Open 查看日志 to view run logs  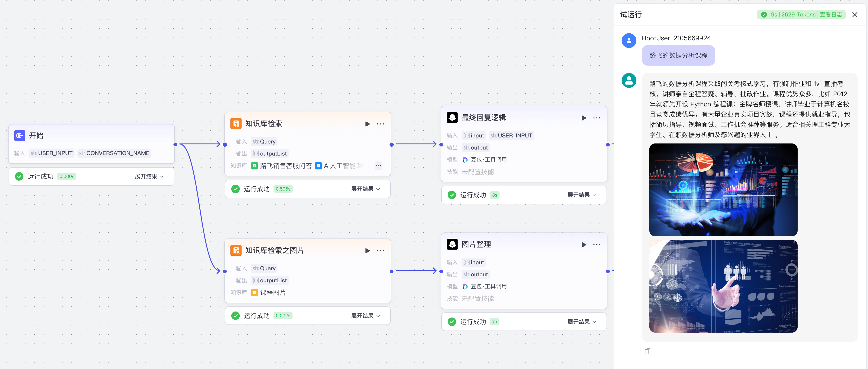pos(831,15)
